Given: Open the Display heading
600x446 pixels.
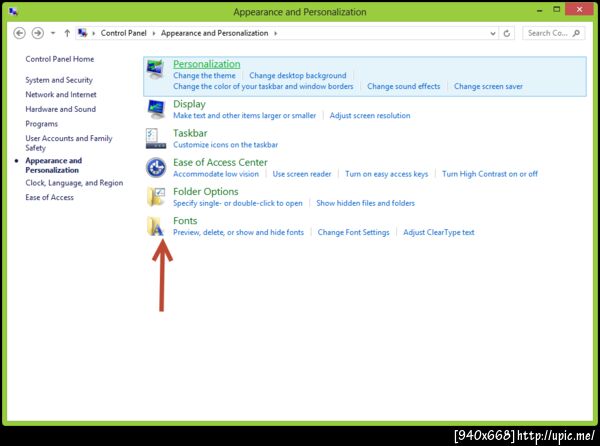Looking at the screenshot, I should [x=189, y=104].
